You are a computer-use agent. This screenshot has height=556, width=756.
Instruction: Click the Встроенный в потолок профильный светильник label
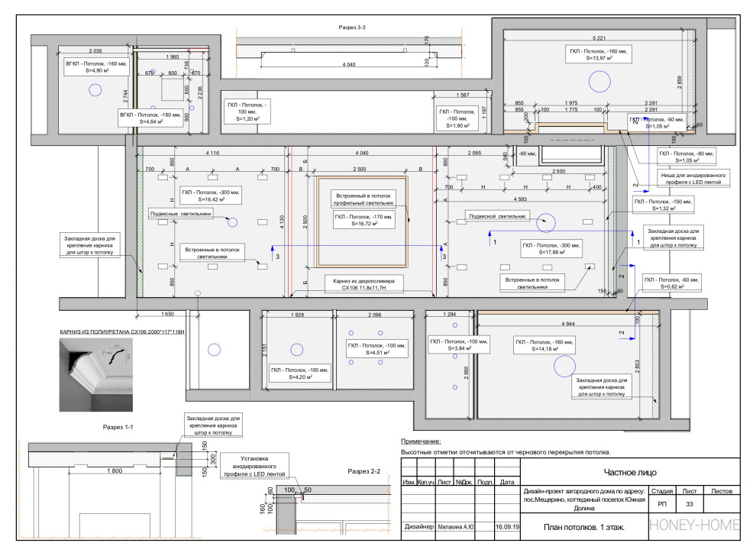pyautogui.click(x=362, y=200)
